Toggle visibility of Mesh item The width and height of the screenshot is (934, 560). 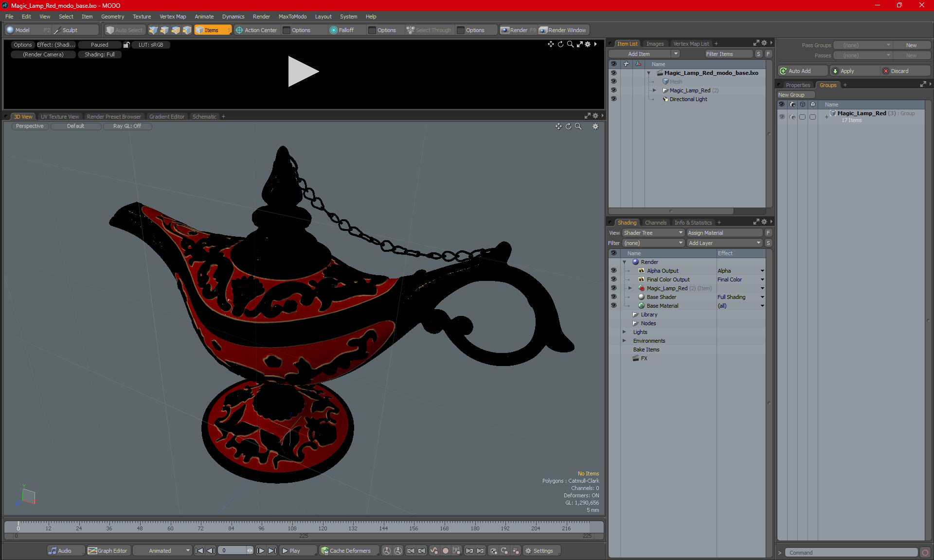coord(613,82)
